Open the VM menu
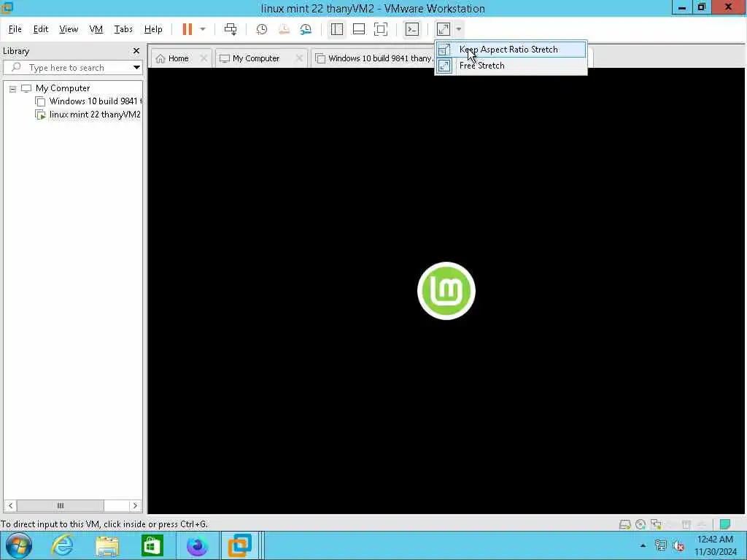This screenshot has height=560, width=747. pos(96,29)
